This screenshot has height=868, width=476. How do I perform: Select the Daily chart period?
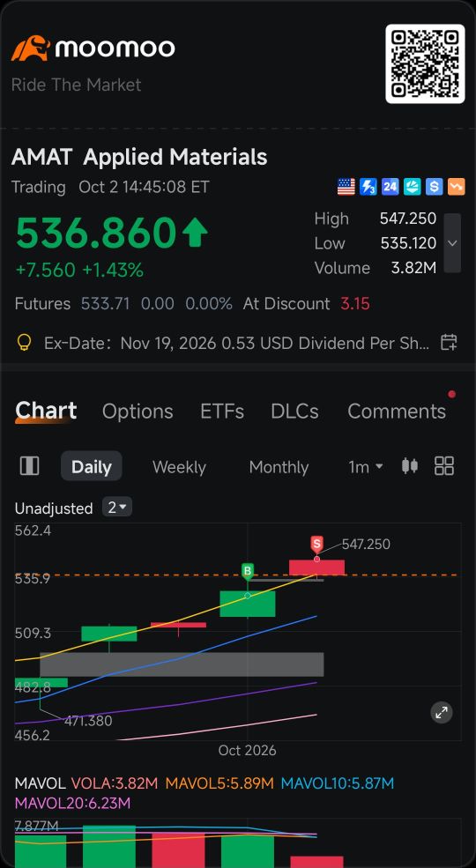point(92,466)
